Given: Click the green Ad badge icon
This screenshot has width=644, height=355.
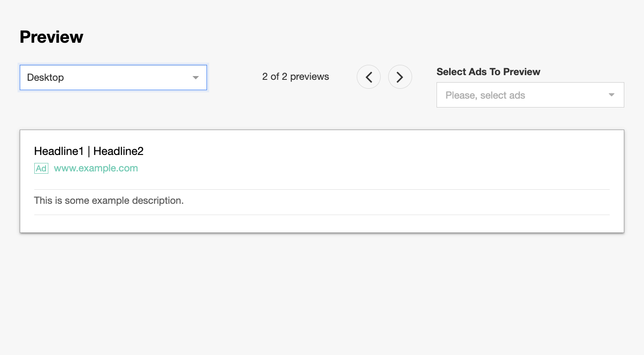Looking at the screenshot, I should 41,169.
